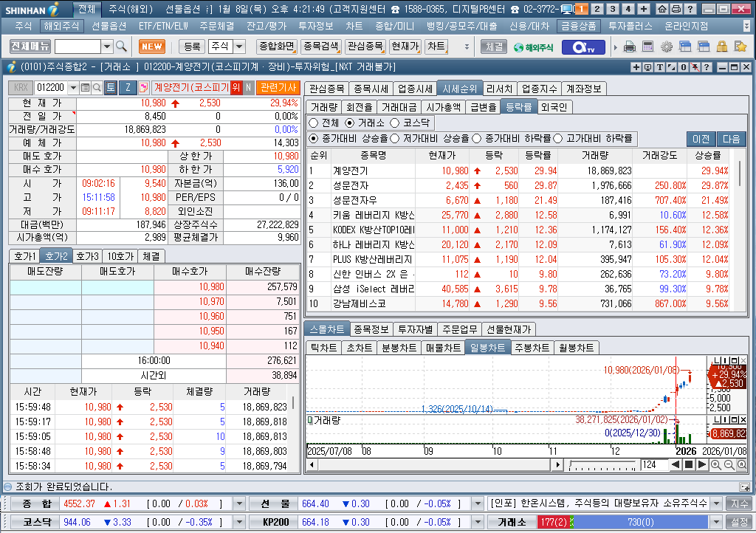The height and width of the screenshot is (533, 756).
Task: Click the monitor icon in title bar
Action: [567, 9]
